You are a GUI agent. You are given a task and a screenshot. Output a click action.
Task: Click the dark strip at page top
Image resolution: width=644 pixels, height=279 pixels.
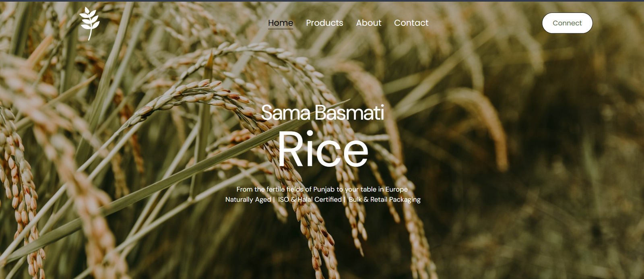pyautogui.click(x=322, y=1)
